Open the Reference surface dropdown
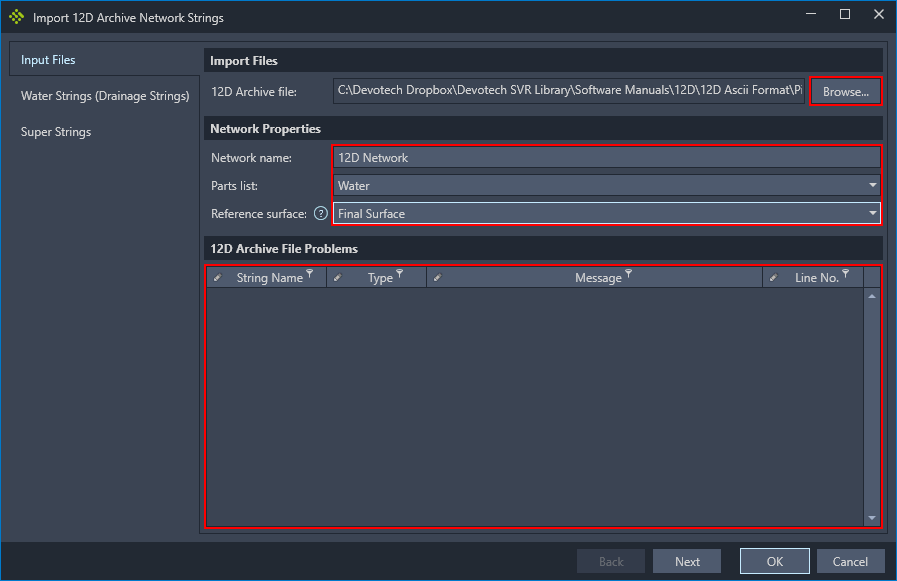 coord(606,213)
